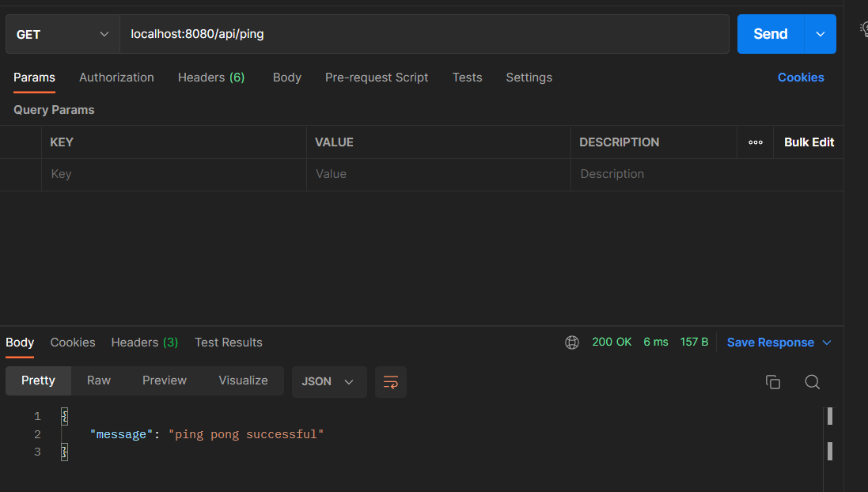This screenshot has width=868, height=492.
Task: Copy the response body using the copy icon
Action: pos(773,382)
